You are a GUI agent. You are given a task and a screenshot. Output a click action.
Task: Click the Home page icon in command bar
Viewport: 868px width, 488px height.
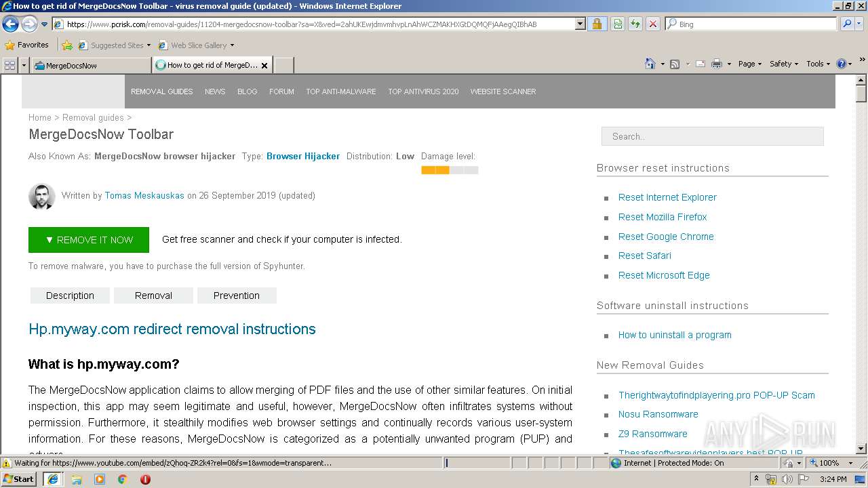coord(650,64)
